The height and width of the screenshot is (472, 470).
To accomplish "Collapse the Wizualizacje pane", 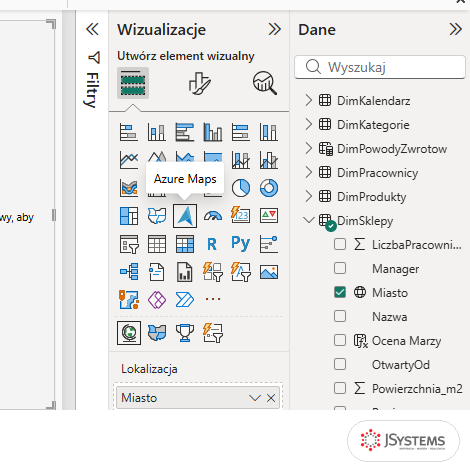I will pos(275,29).
